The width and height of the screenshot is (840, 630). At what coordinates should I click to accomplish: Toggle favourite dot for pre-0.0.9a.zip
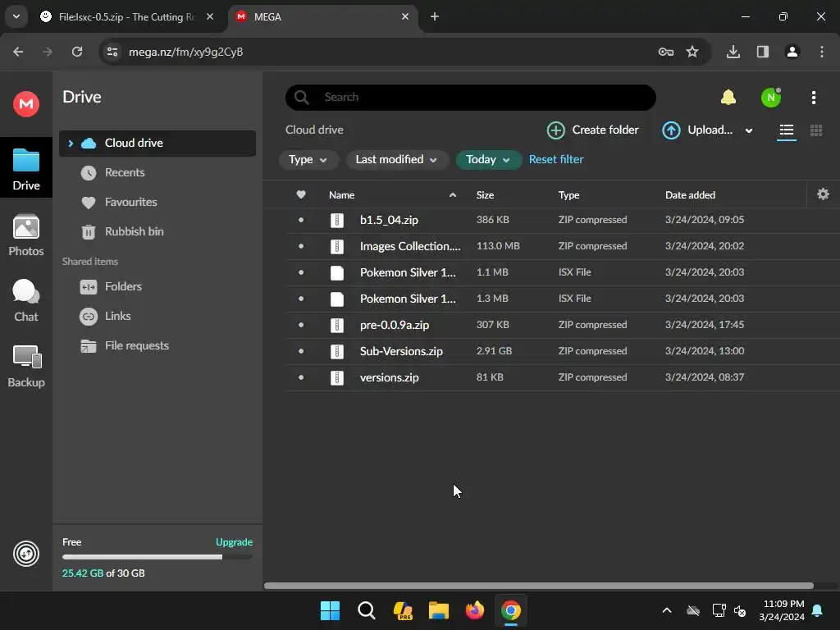(301, 325)
